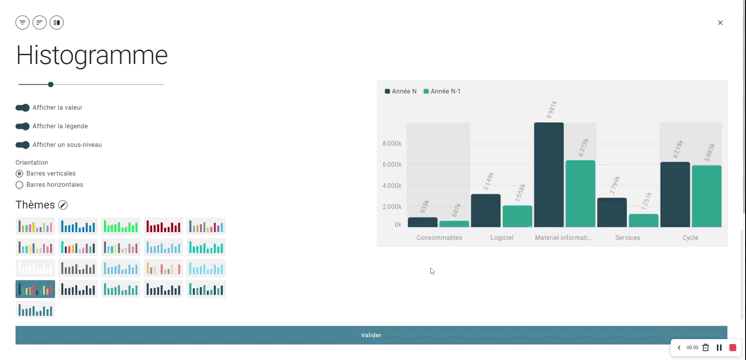The image size is (746, 360).
Task: Edit themes with the pencil icon
Action: 63,205
